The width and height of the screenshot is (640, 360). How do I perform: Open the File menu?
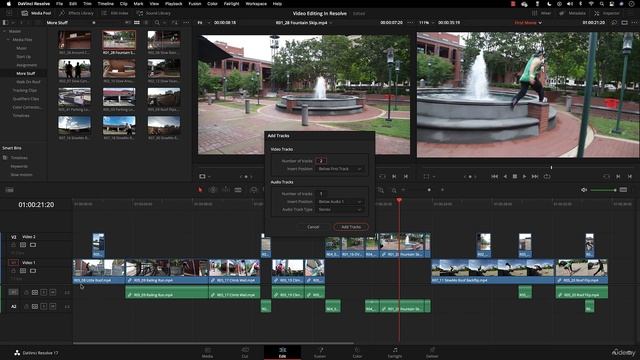pyautogui.click(x=60, y=4)
